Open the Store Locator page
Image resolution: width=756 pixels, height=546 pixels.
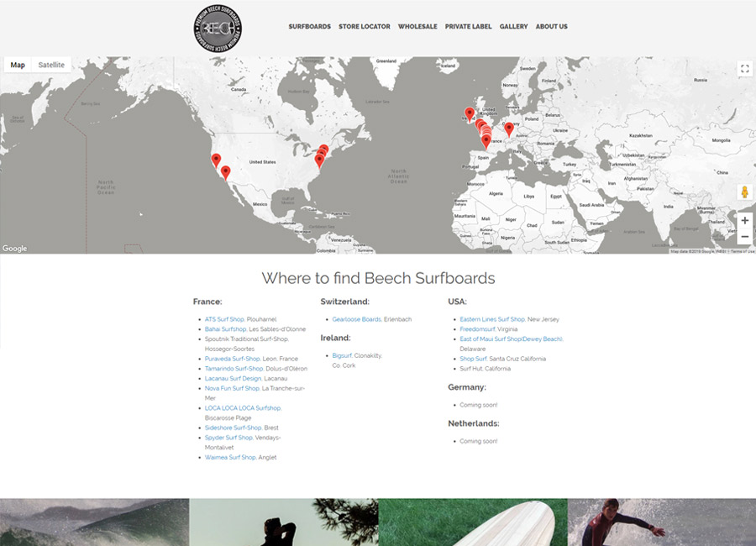(365, 27)
